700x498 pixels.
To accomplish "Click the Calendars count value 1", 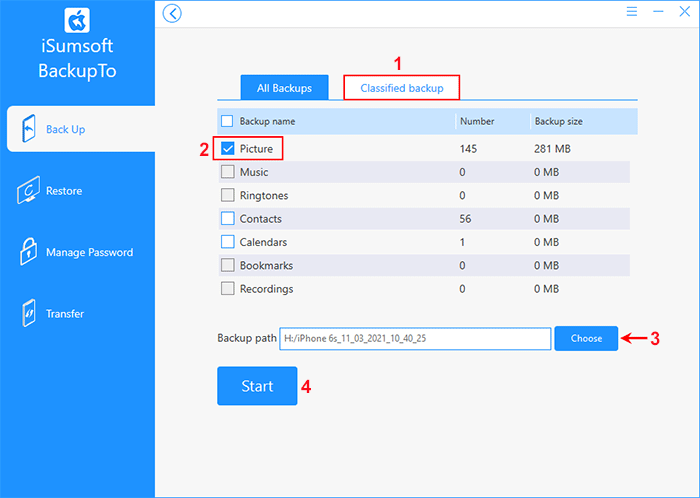I will coord(462,242).
